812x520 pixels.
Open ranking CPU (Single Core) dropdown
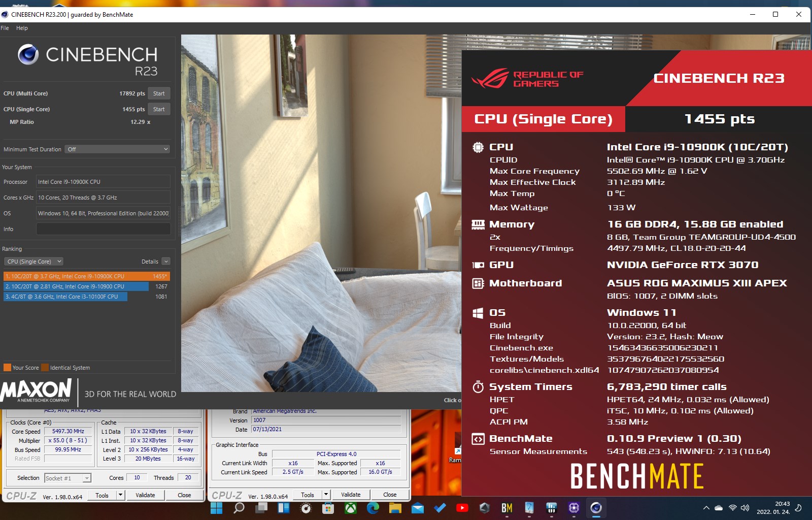33,262
